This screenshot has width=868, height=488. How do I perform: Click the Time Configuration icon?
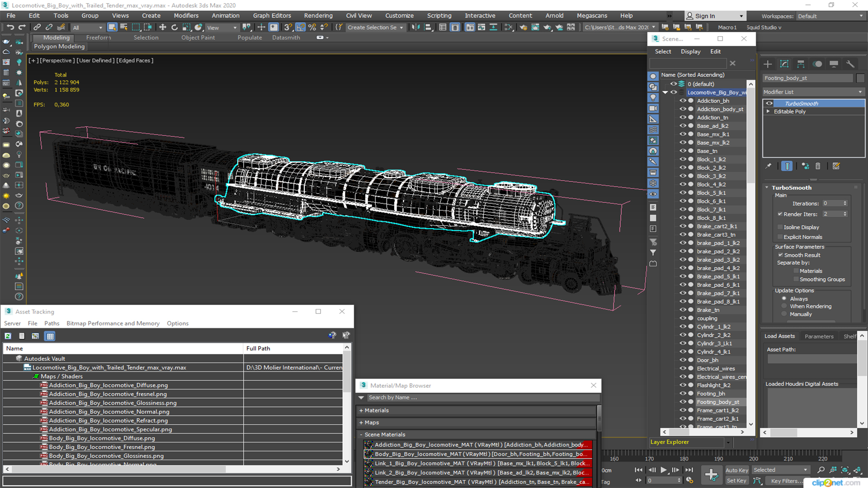pyautogui.click(x=690, y=480)
